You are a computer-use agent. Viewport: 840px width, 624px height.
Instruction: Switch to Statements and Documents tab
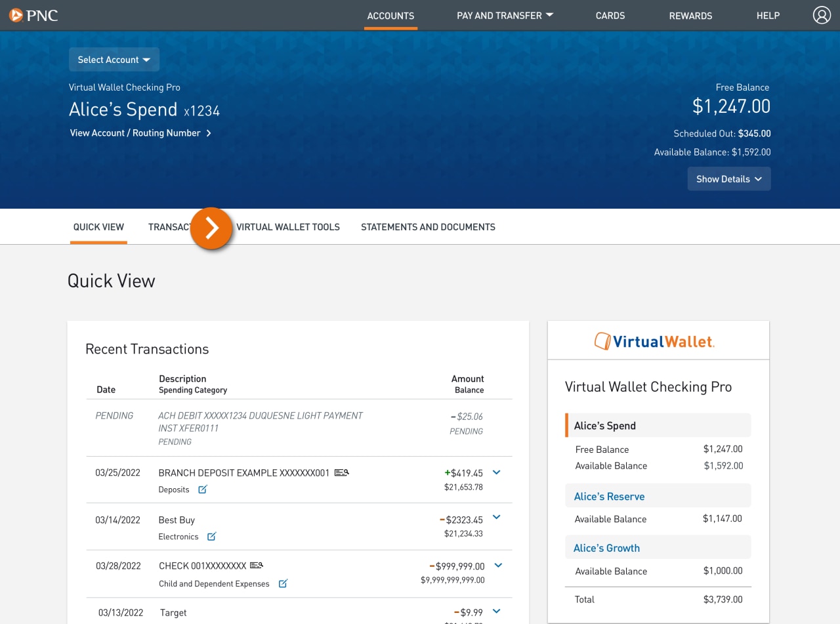tap(428, 226)
